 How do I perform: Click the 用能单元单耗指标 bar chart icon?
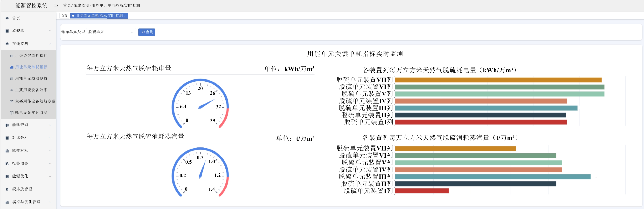coord(12,67)
